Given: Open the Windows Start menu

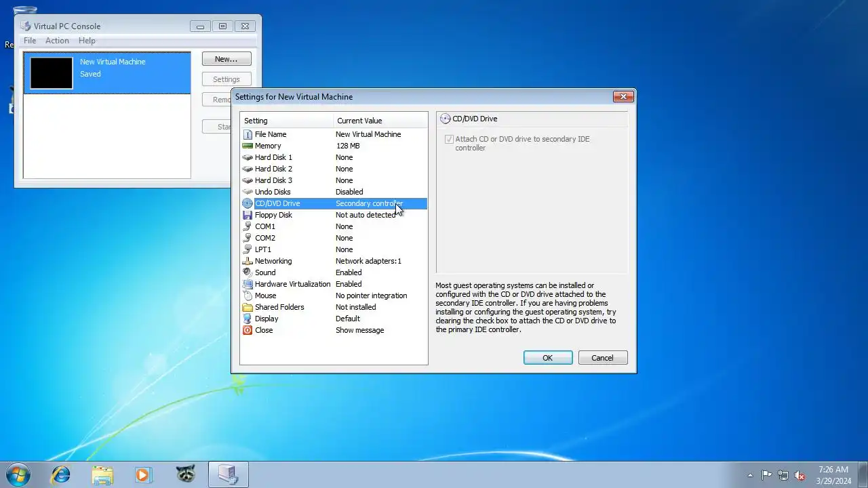Looking at the screenshot, I should [18, 474].
